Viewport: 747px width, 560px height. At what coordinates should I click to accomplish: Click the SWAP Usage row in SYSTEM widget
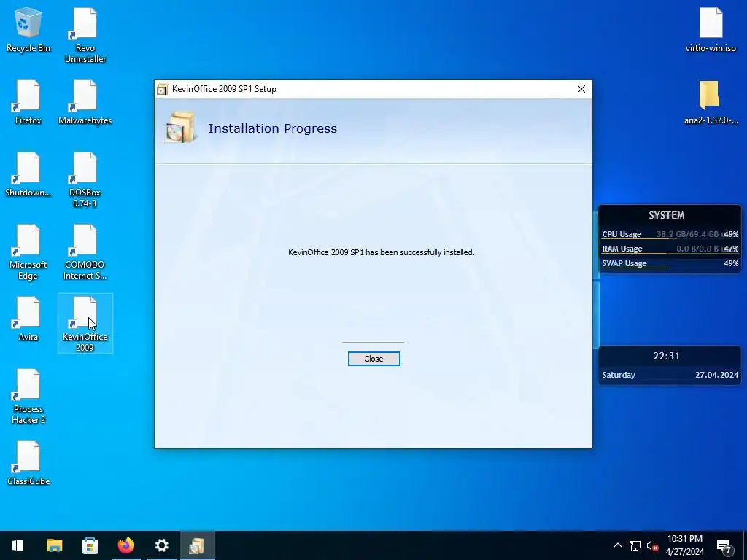click(x=670, y=263)
